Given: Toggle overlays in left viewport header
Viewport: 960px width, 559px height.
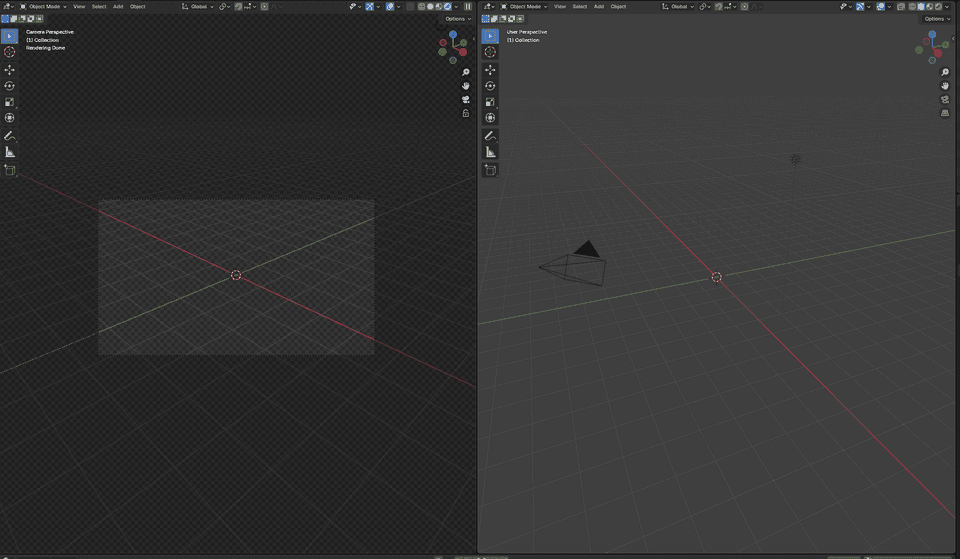Looking at the screenshot, I should pyautogui.click(x=390, y=7).
